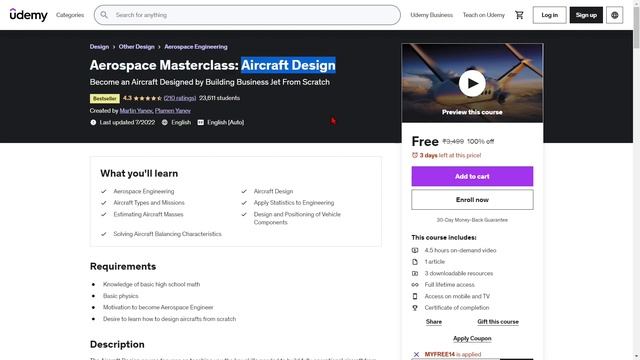This screenshot has height=360, width=640.
Task: Click the Basic physics requirement
Action: coord(120,296)
